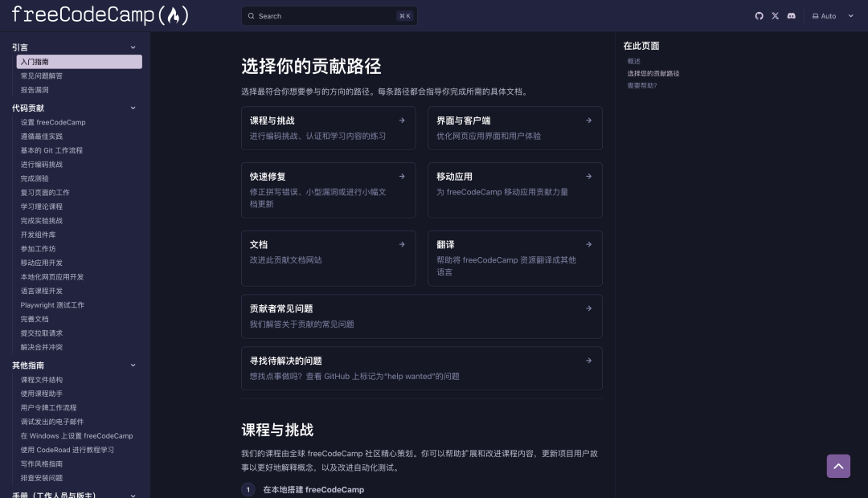Open 基本的 Git 工作流程 page

[51, 150]
